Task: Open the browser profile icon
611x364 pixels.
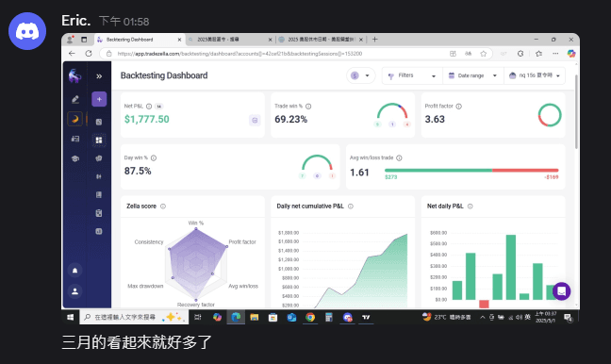Action: coord(70,40)
